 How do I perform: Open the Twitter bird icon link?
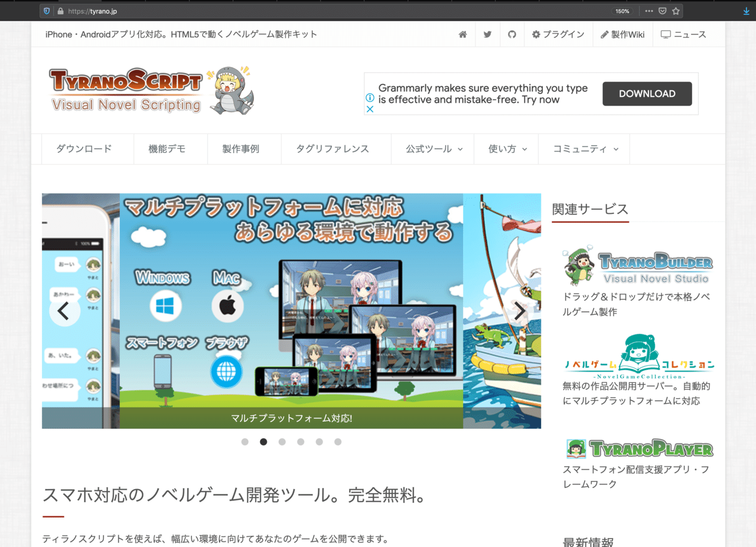coord(487,34)
